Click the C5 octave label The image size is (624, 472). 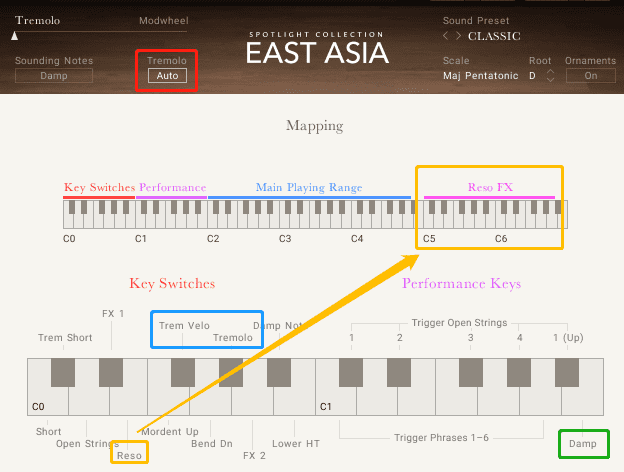429,239
